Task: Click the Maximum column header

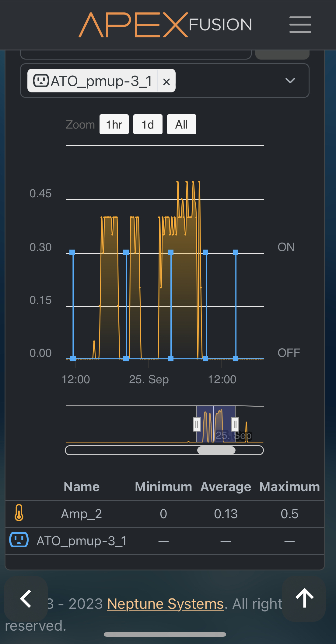Action: tap(289, 487)
